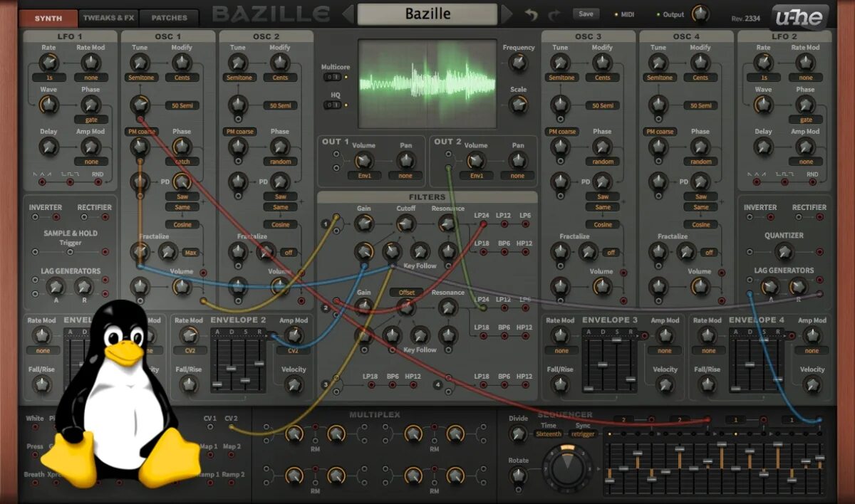This screenshot has height=504, width=855.
Task: Toggle the HQ switch
Action: point(331,105)
